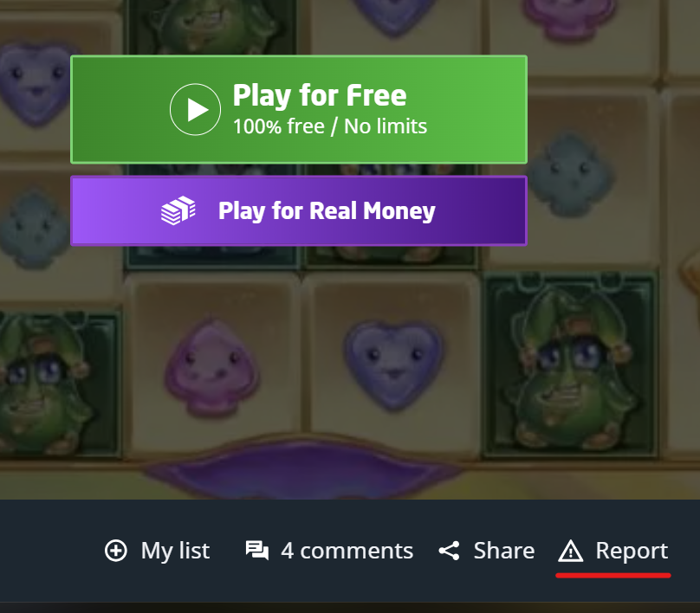
Task: Click the money stack icon
Action: [178, 210]
